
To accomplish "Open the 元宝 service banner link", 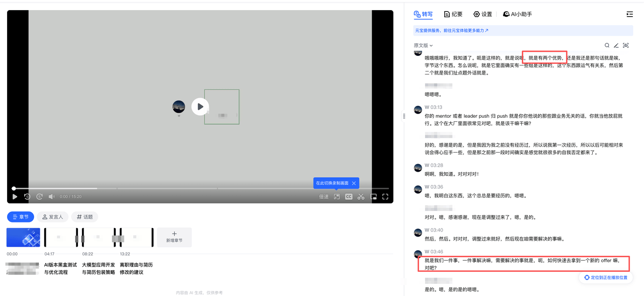I will [451, 30].
